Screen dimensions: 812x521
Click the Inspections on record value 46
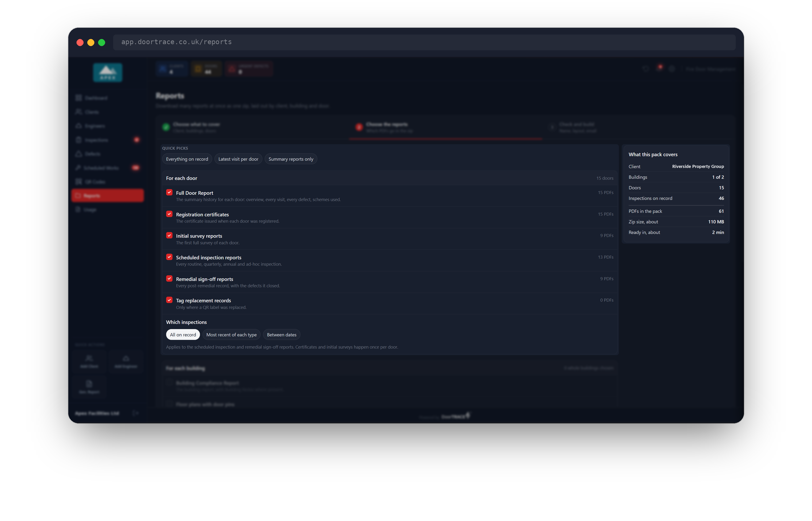click(x=721, y=198)
